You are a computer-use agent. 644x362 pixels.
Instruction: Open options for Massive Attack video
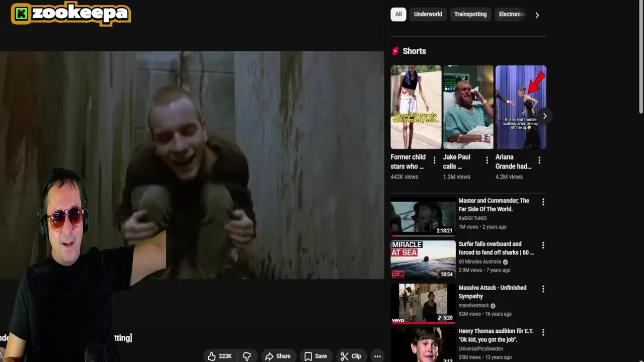(x=543, y=289)
